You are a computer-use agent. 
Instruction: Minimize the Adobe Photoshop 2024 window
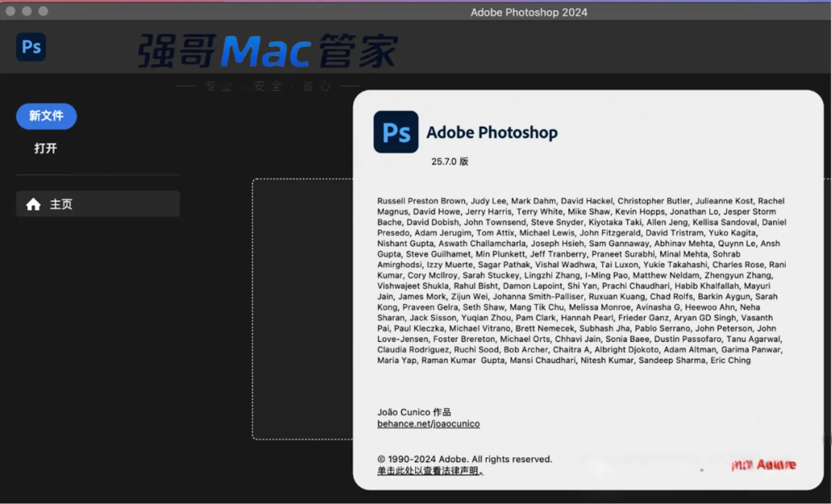[x=27, y=11]
